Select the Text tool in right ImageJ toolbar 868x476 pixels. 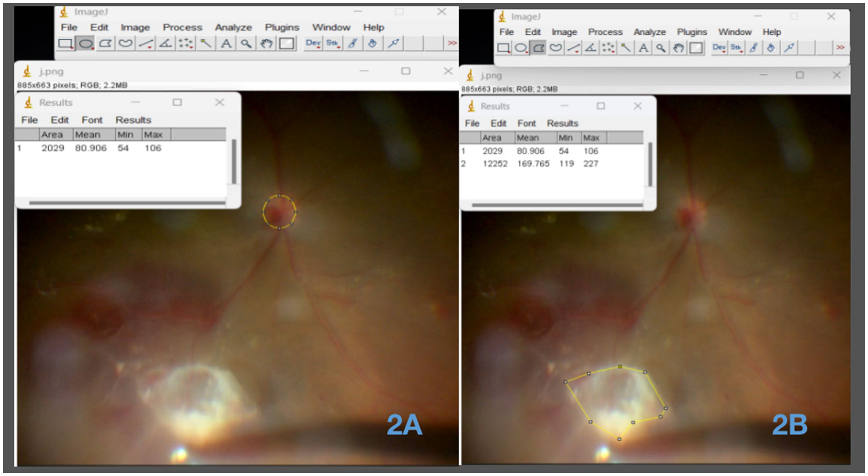click(x=643, y=48)
